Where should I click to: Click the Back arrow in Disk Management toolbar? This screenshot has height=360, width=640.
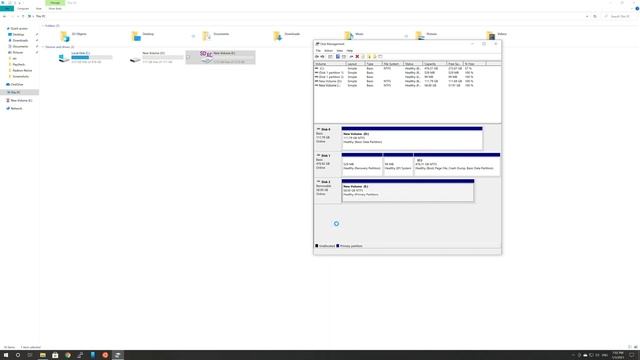[317, 57]
